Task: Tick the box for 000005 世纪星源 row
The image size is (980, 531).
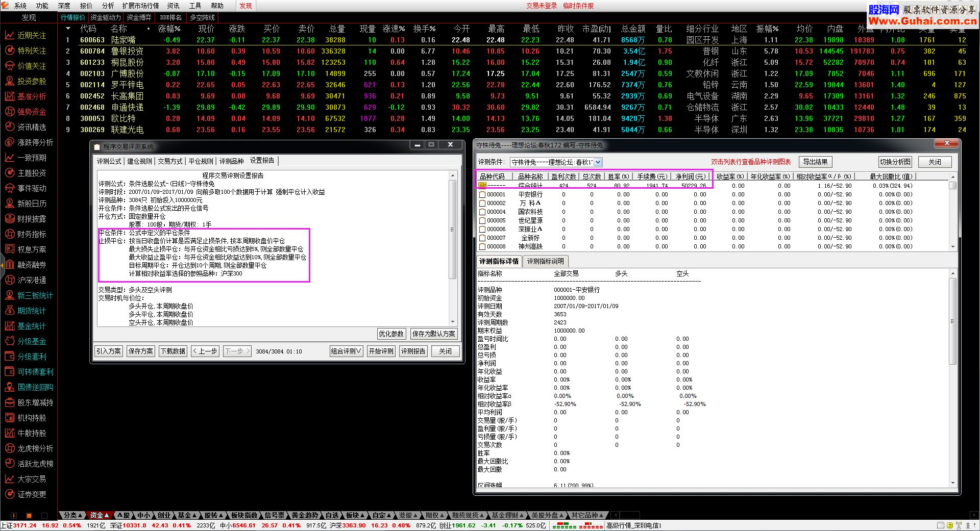Action: tap(482, 220)
